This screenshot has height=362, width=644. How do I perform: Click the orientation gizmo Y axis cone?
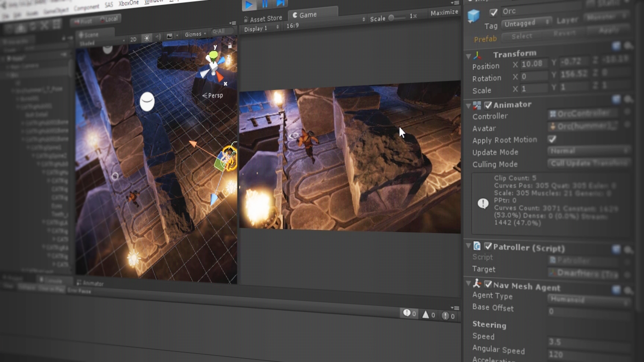pyautogui.click(x=213, y=54)
